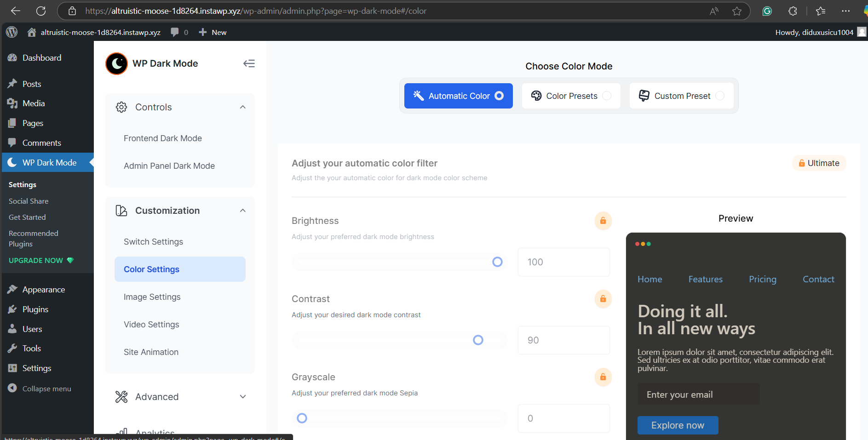Open browser extensions puzzle icon

793,11
